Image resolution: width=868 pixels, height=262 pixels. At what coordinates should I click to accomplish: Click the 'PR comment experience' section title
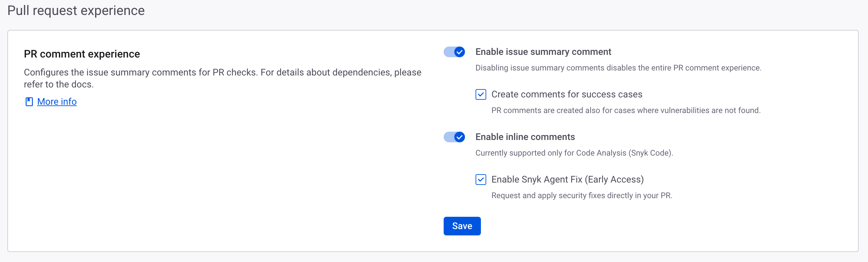(81, 54)
